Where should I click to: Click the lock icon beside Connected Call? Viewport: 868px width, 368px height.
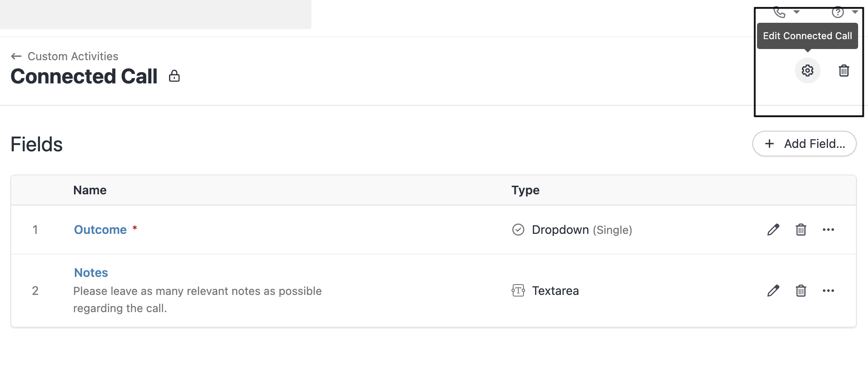[174, 76]
